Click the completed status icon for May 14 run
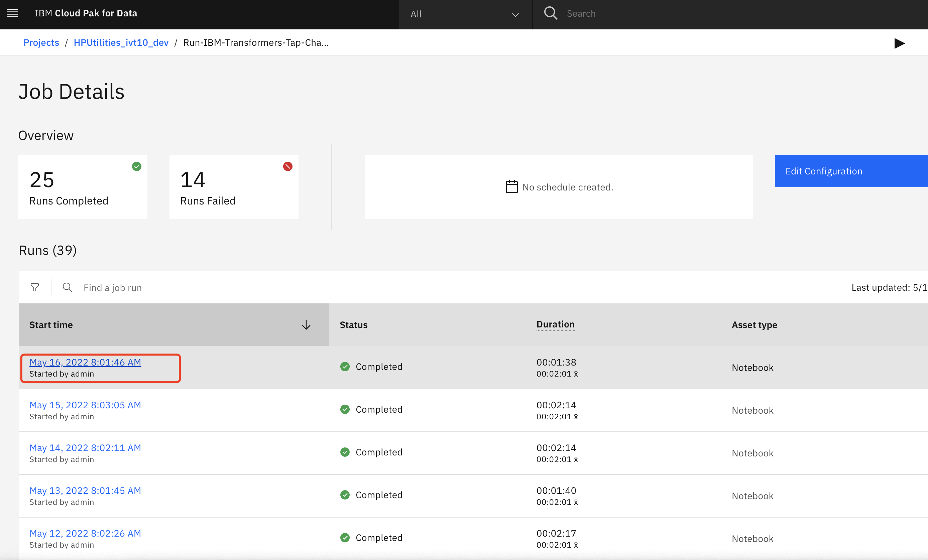The width and height of the screenshot is (928, 560). [345, 452]
